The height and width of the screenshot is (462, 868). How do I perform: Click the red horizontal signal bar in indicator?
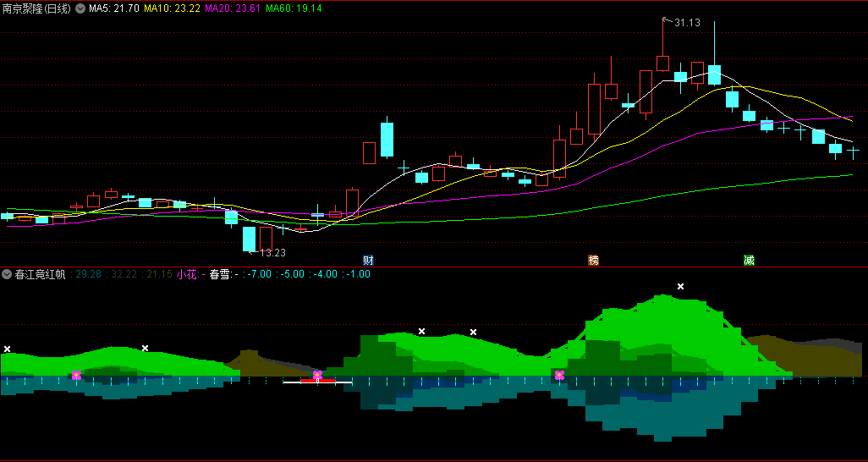coord(318,381)
